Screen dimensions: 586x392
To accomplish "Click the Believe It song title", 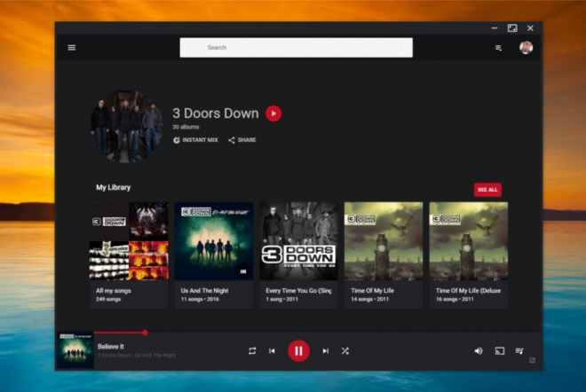I will point(111,347).
